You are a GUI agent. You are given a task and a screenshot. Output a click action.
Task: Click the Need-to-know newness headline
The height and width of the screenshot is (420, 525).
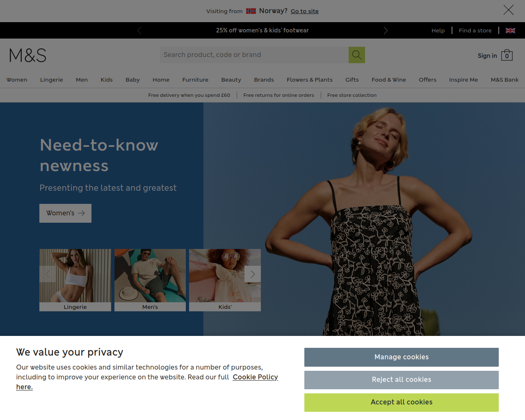[99, 155]
